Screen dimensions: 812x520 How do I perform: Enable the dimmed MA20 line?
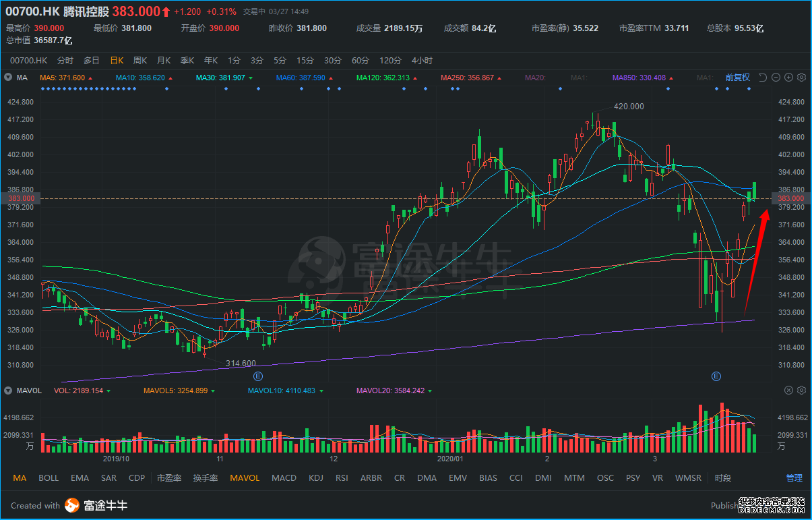pyautogui.click(x=535, y=78)
